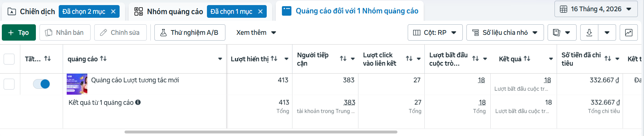Open the date picker 16 Tháng 4, 2026

tap(596, 9)
